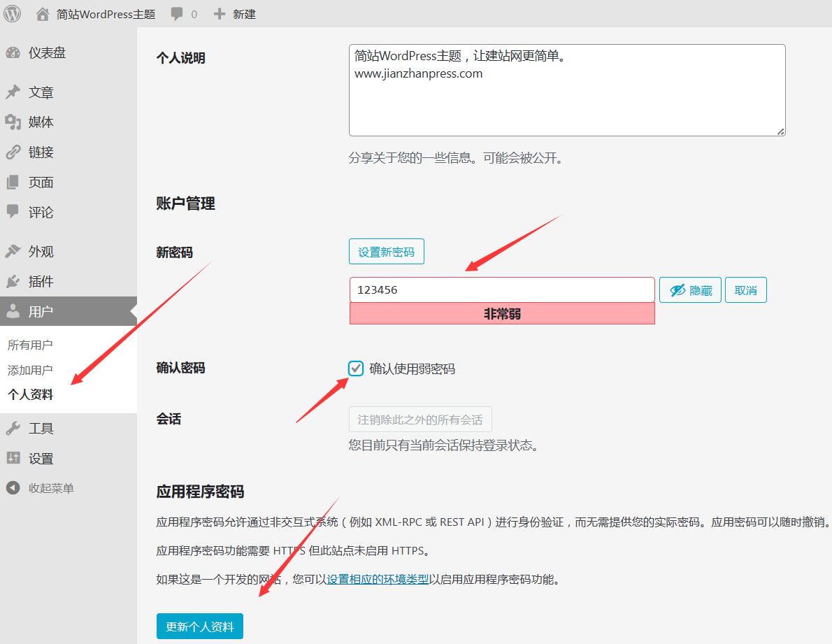Click the WordPress logo icon
This screenshot has height=644, width=832.
click(x=13, y=13)
